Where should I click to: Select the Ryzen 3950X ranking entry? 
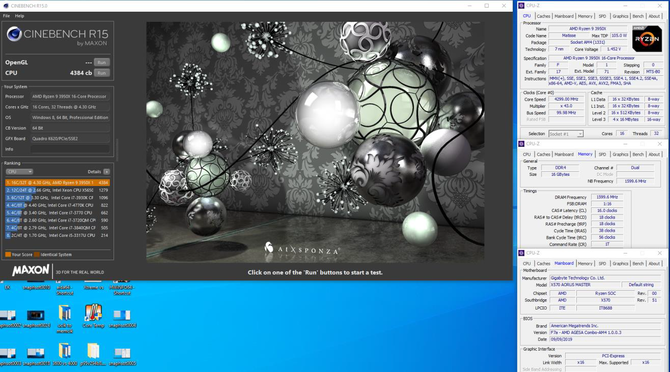[x=57, y=182]
